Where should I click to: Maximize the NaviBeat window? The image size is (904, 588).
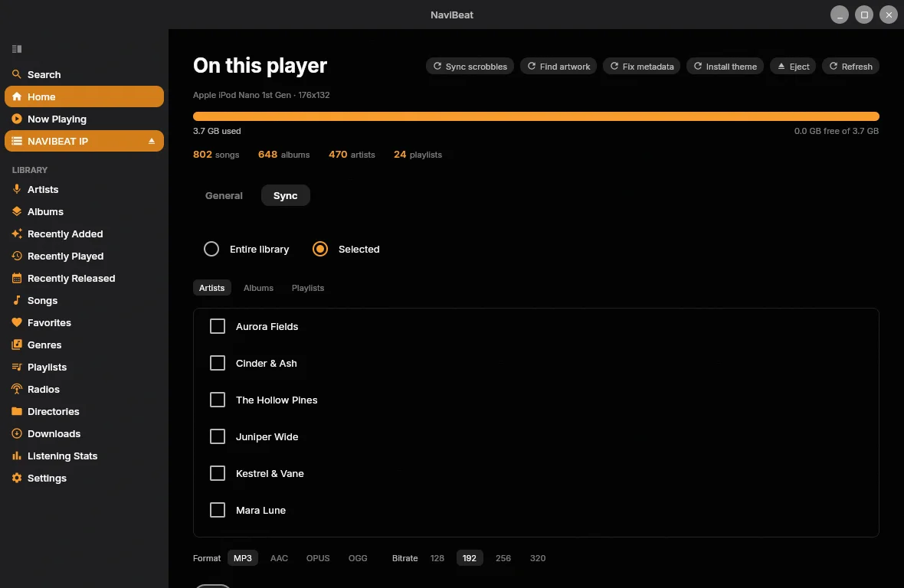pos(864,15)
